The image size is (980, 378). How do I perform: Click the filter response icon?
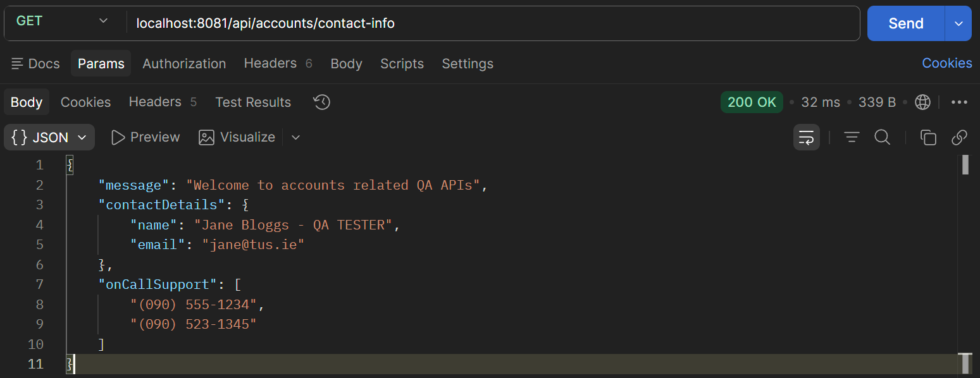(x=852, y=137)
